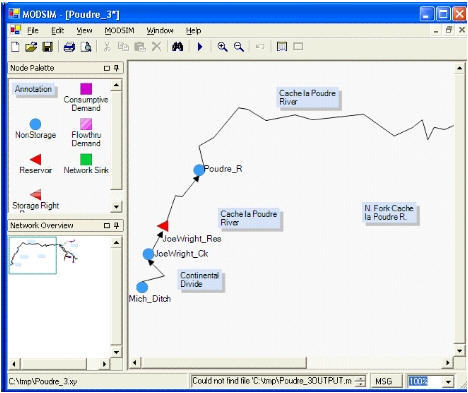Click Node Palette scroll down arrow
This screenshot has width=468, height=393.
[116, 207]
